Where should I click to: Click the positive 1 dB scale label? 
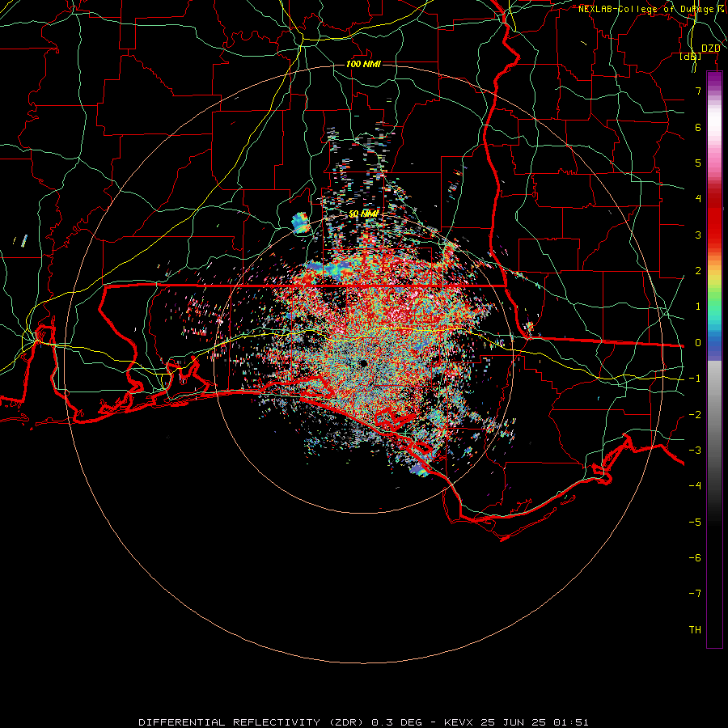click(698, 307)
